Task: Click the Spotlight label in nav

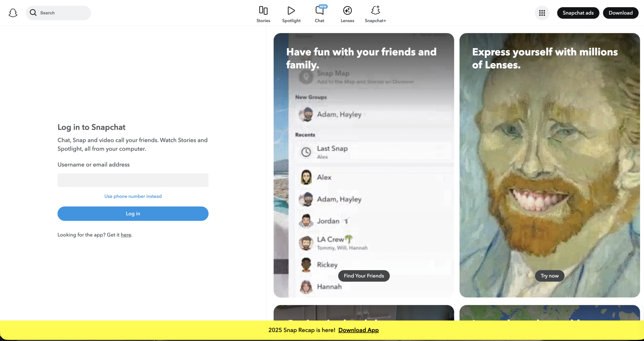Action: coord(291,21)
